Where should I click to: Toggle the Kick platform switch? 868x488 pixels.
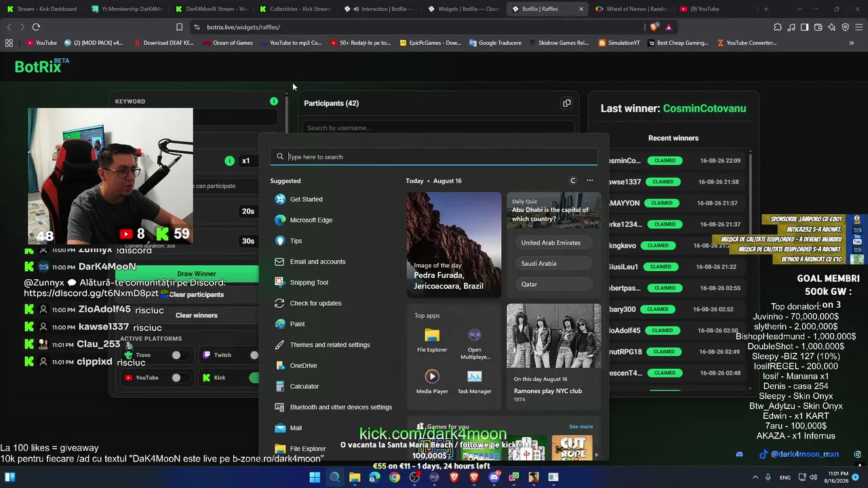(254, 378)
